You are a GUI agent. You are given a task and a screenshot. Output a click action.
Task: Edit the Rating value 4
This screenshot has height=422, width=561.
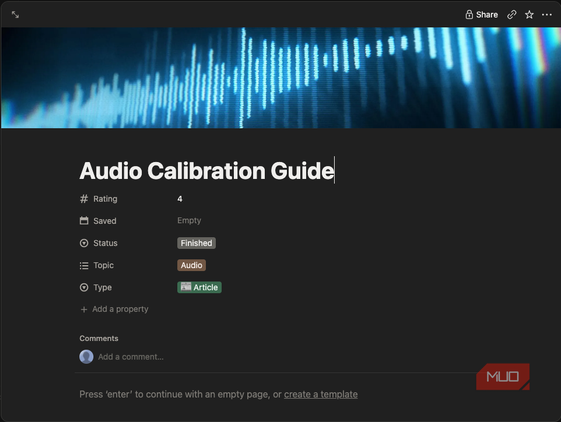(180, 199)
